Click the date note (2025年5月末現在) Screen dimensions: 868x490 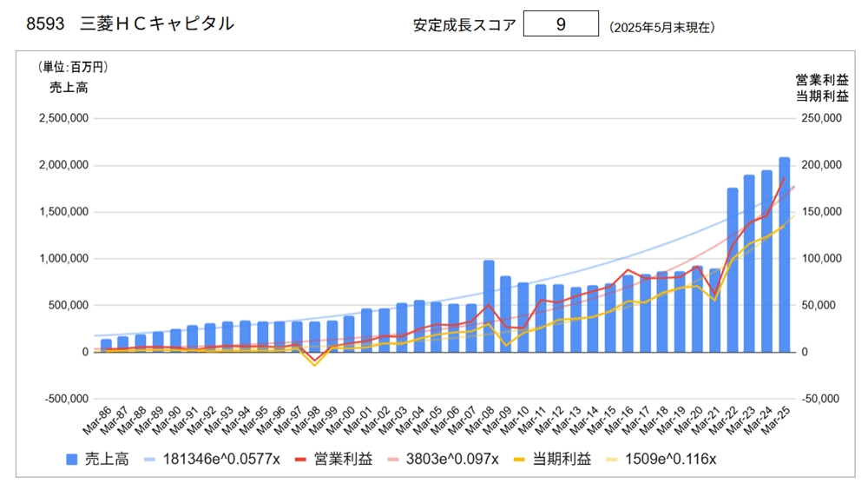[662, 28]
